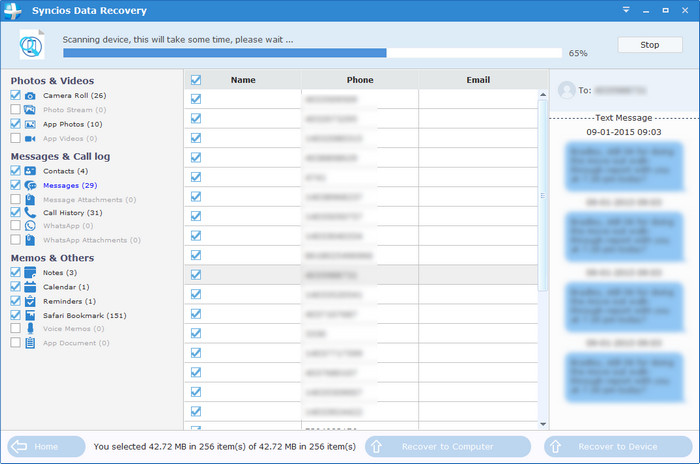The width and height of the screenshot is (700, 464).
Task: Open the title bar dropdown menu arrow
Action: point(626,10)
